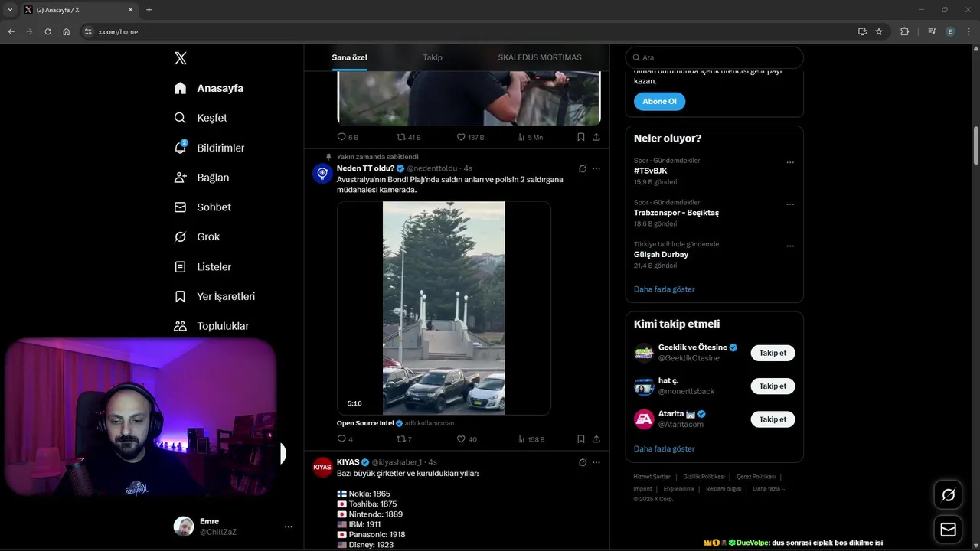Open more options for Gülşah Durbay trend

(x=790, y=246)
